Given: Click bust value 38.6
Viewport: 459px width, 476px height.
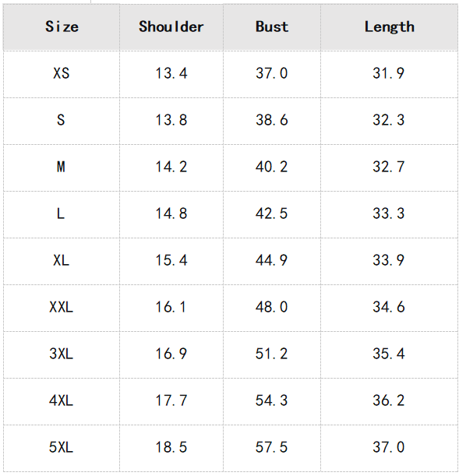Looking at the screenshot, I should (x=272, y=121).
